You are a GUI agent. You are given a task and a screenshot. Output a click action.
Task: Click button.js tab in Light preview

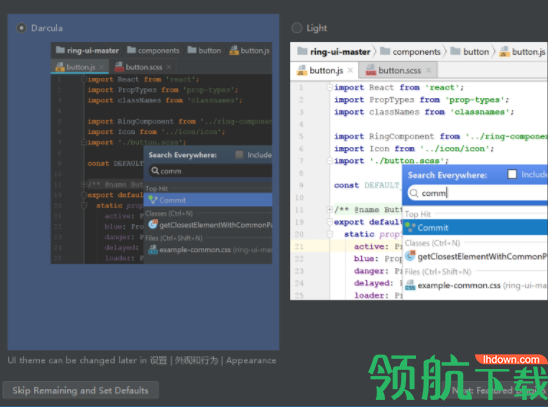[x=325, y=71]
